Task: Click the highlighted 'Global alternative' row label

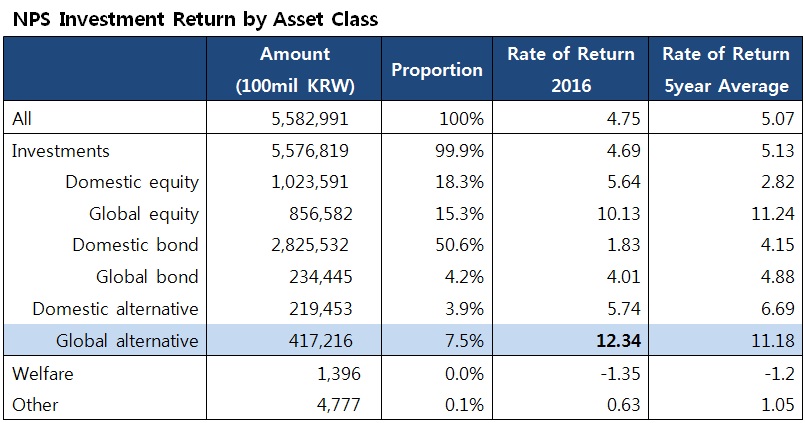Action: click(127, 341)
